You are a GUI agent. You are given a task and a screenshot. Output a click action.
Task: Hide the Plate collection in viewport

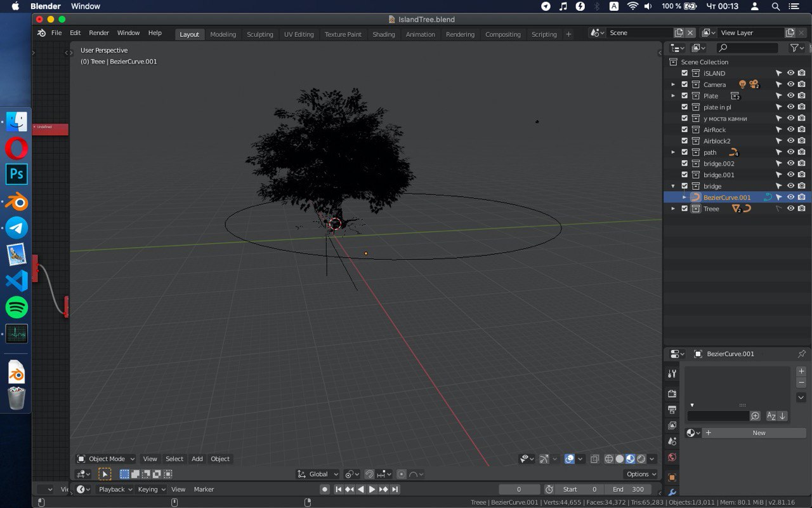pos(790,95)
